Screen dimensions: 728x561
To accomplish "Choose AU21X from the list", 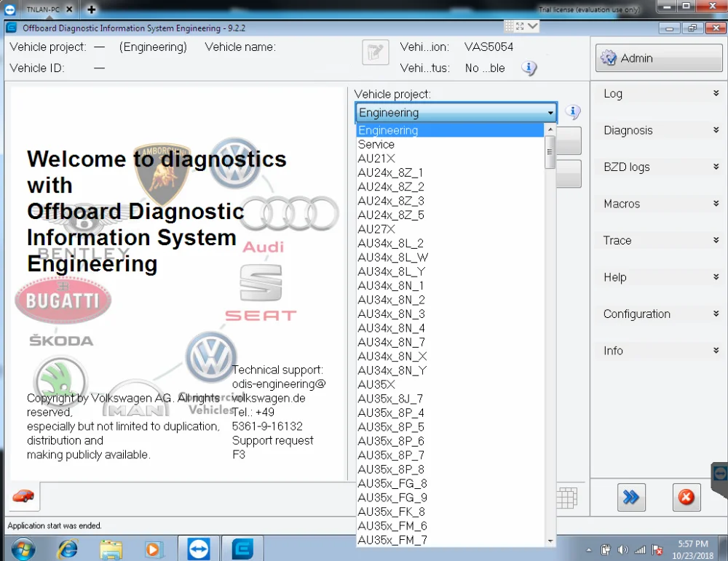I will click(450, 159).
